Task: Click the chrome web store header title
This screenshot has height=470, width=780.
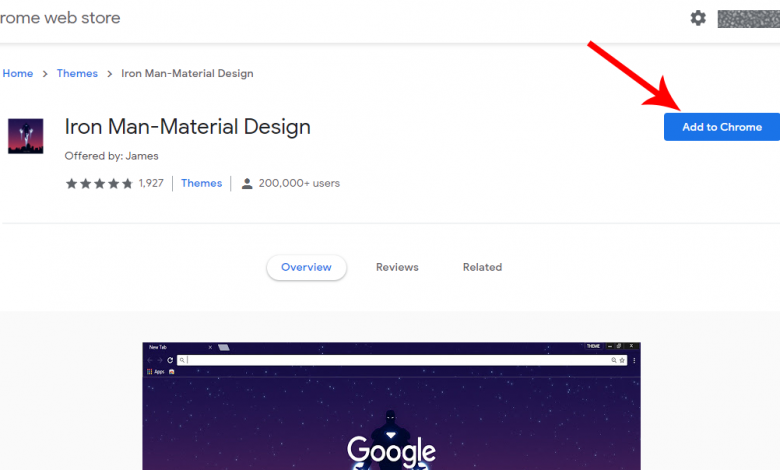Action: [x=60, y=18]
